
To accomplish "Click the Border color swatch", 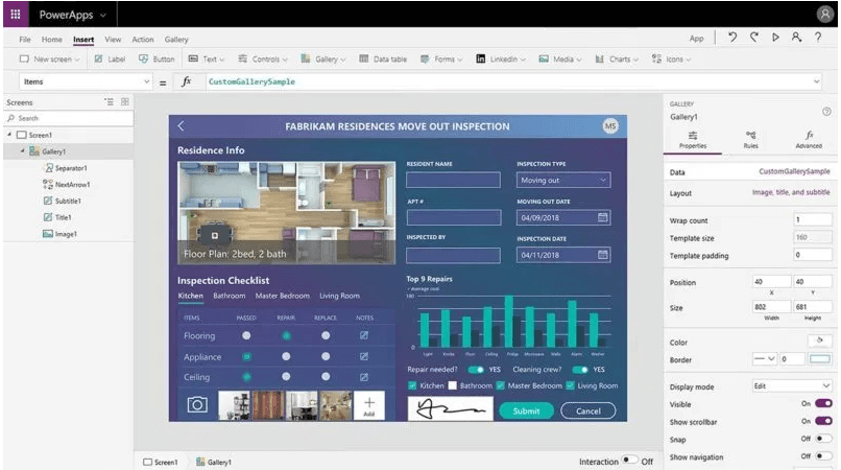I will tap(820, 359).
